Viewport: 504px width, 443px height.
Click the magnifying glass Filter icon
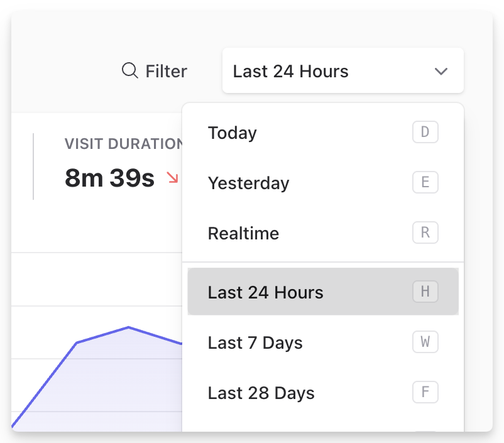pyautogui.click(x=129, y=71)
